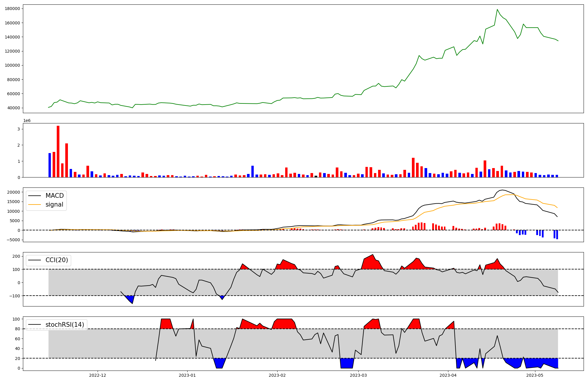The image size is (588, 382).
Task: Click the 2023-01 x-axis date label
Action: 187,375
